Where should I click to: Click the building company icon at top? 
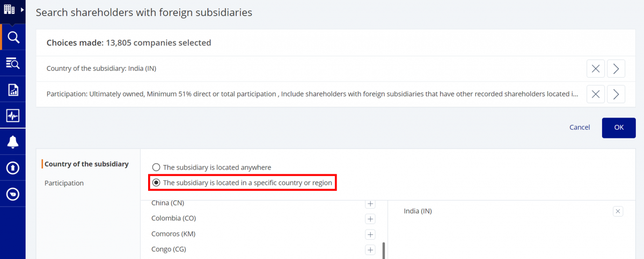(x=10, y=10)
